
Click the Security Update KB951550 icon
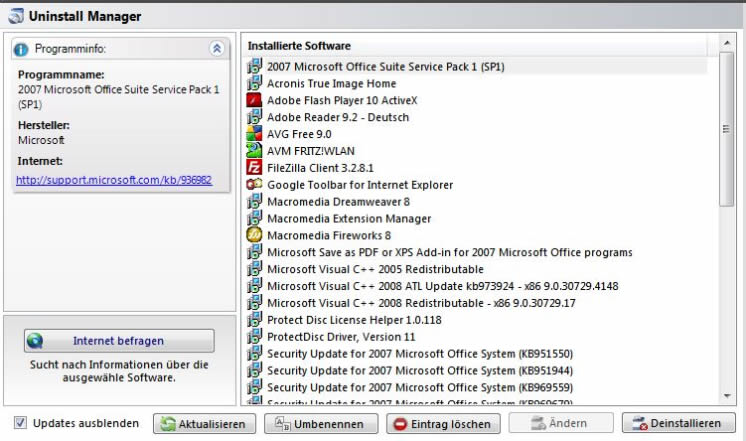255,353
